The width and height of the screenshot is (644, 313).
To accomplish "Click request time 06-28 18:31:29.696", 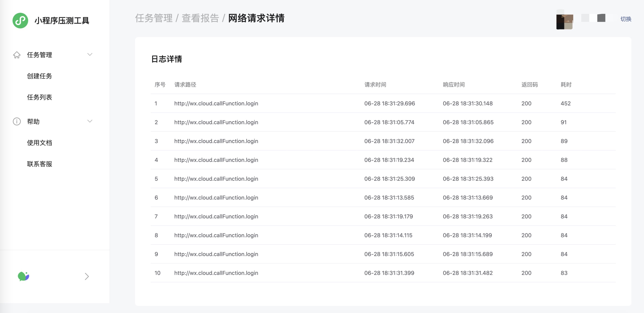I will 390,104.
